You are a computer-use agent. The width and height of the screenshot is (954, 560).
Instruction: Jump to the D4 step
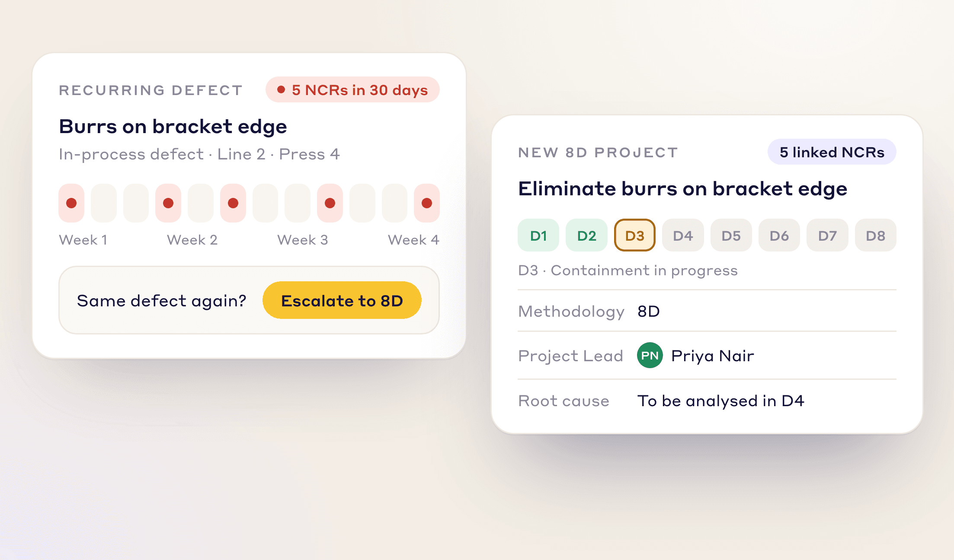pos(683,235)
